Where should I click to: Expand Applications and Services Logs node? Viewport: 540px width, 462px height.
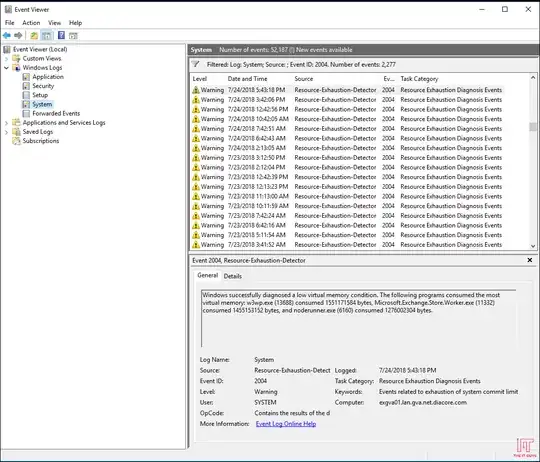coord(6,123)
